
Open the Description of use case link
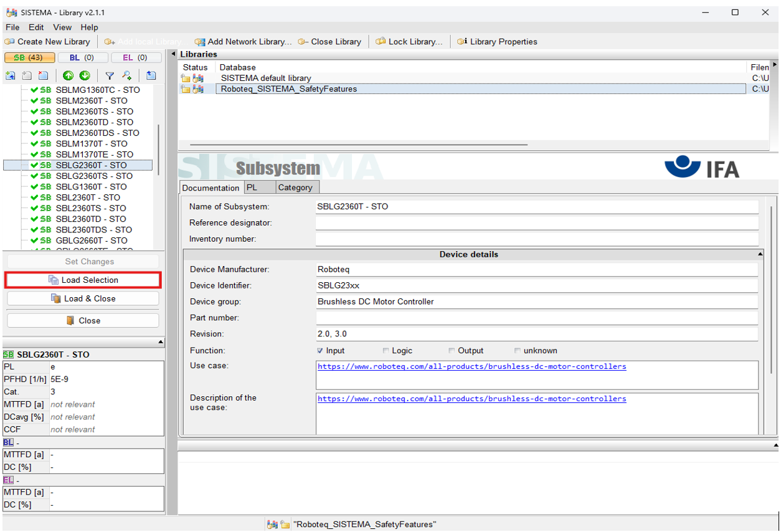tap(472, 399)
